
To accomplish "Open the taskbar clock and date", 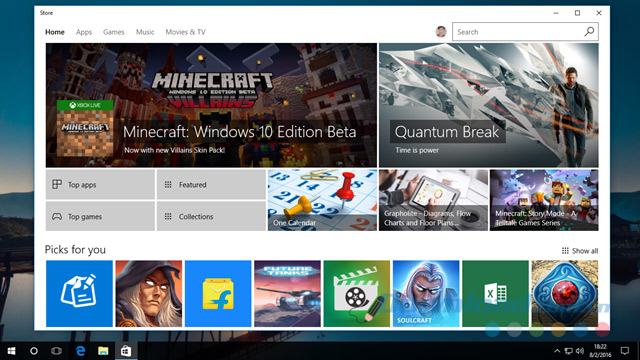I will pos(600,351).
